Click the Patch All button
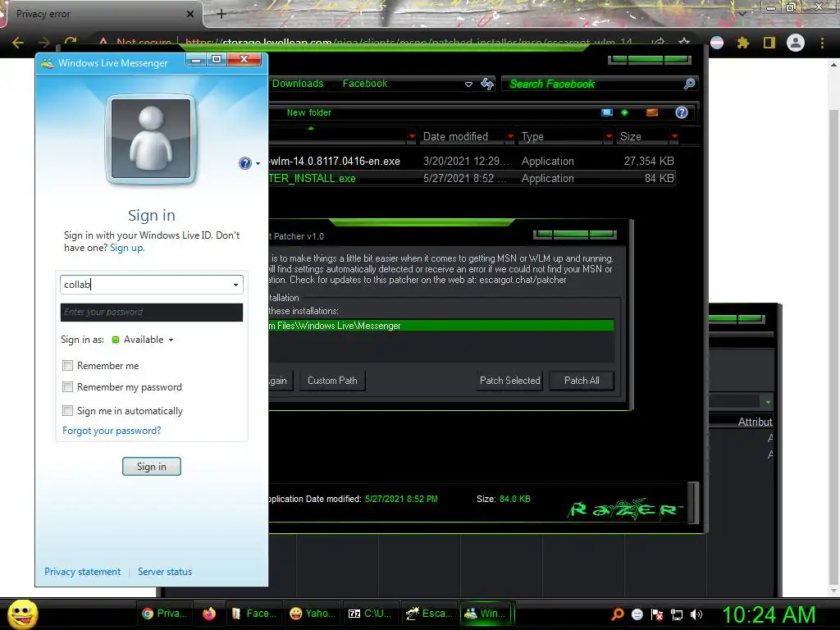This screenshot has height=630, width=840. 582,381
